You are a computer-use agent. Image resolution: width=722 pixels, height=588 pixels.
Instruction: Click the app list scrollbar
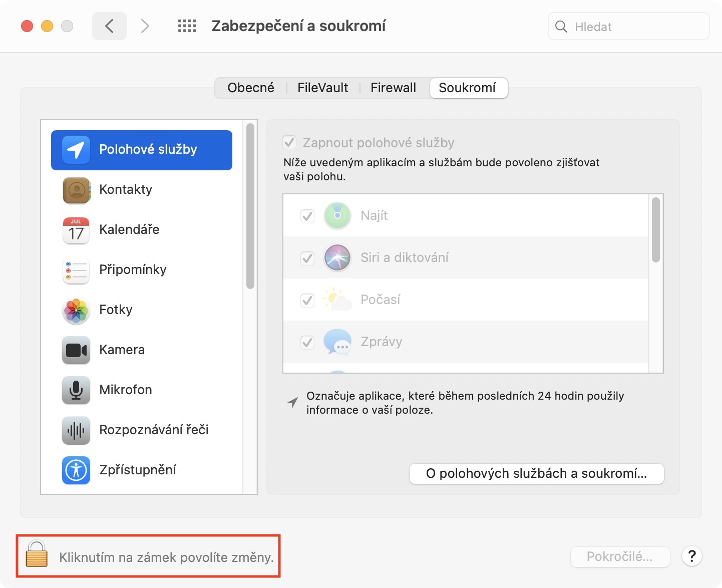(x=655, y=230)
